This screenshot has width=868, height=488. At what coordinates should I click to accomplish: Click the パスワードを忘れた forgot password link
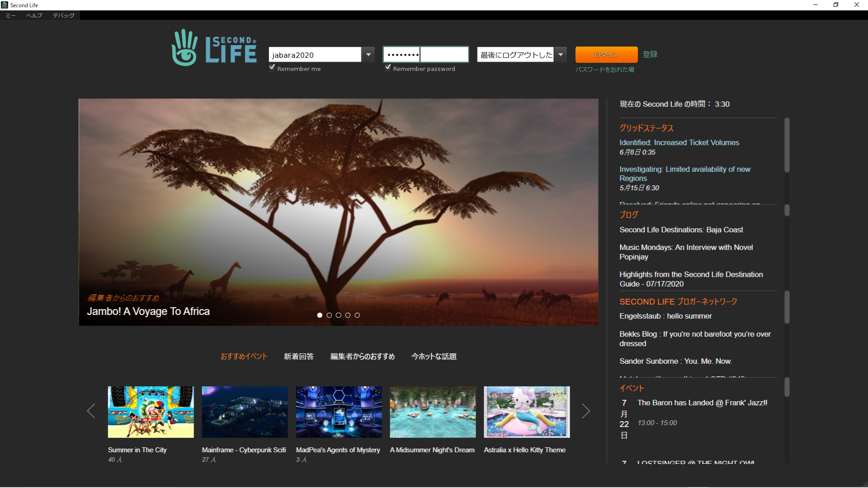(604, 70)
